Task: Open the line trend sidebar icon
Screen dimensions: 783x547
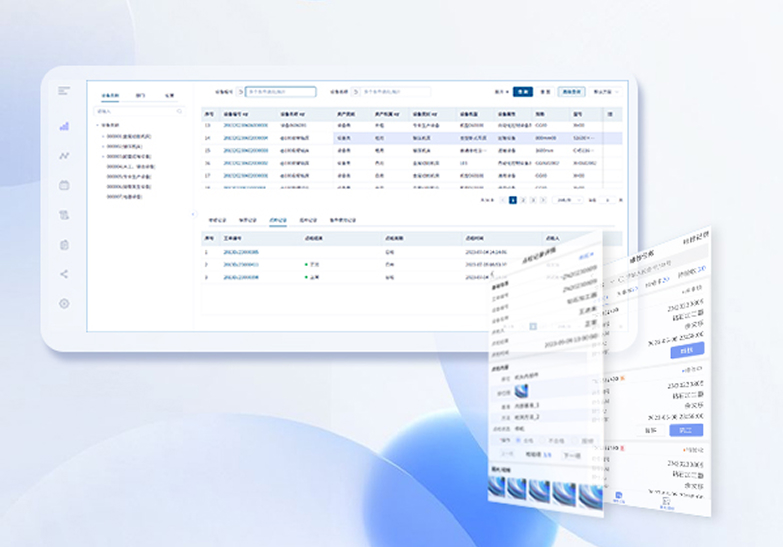Action: click(64, 156)
